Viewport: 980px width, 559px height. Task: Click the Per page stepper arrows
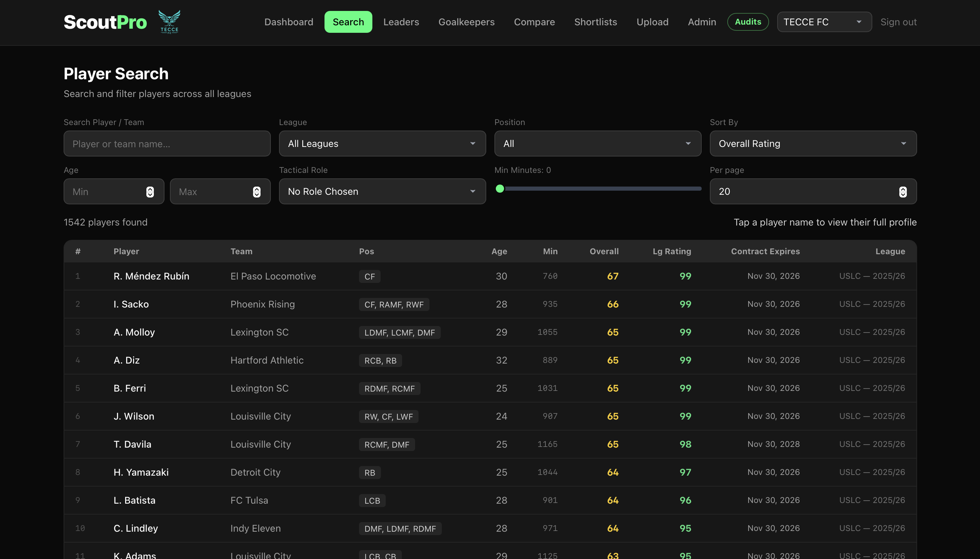pyautogui.click(x=903, y=192)
